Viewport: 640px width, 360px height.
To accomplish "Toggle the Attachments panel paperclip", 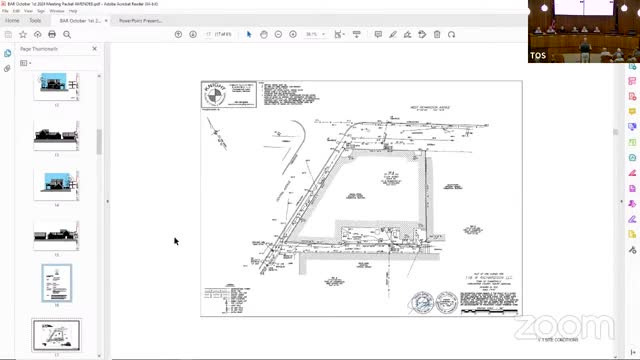I will (x=7, y=68).
